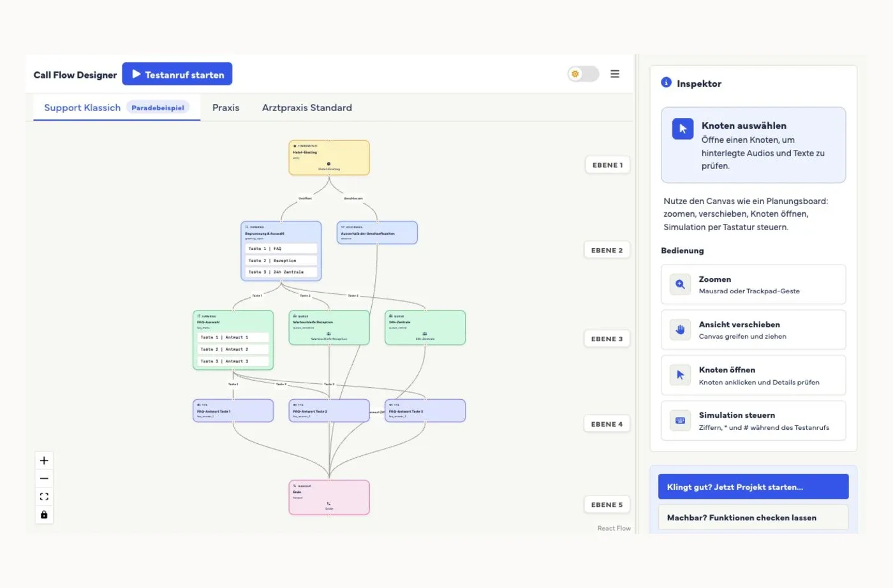
Task: Click the Inspektor info icon
Action: [x=666, y=82]
